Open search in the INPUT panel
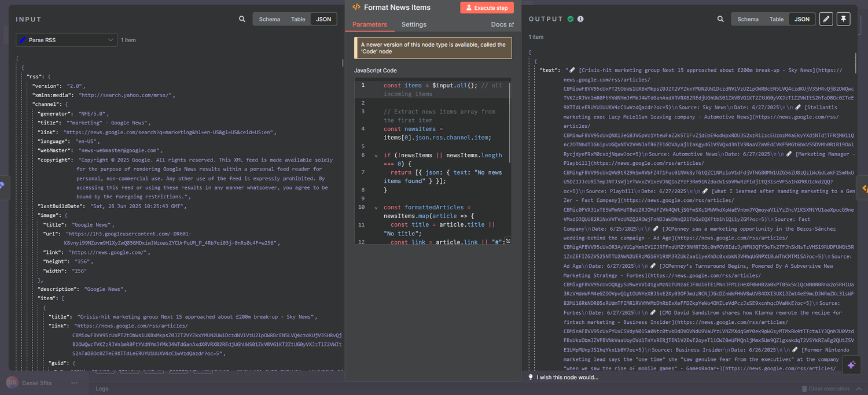This screenshot has height=395, width=868. [242, 19]
